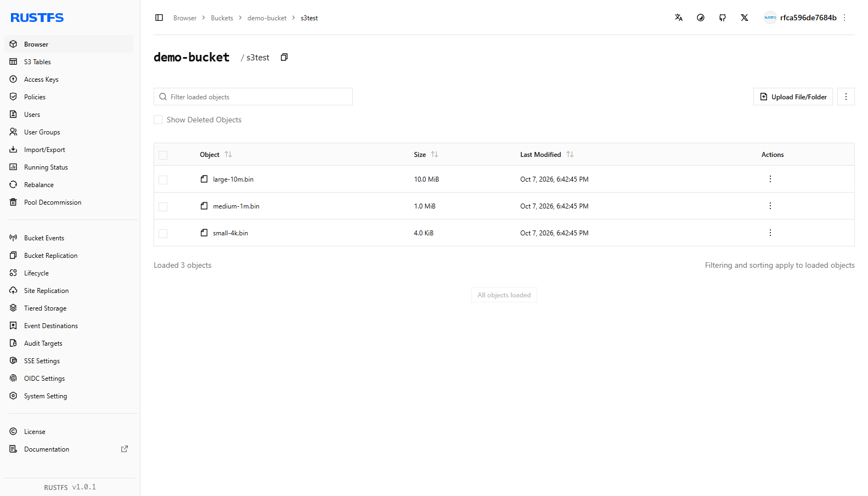This screenshot has height=496, width=868.
Task: Open the X (Twitter) icon link
Action: point(745,18)
